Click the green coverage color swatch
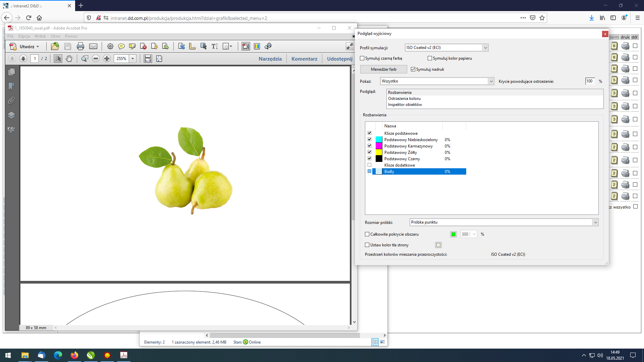The width and height of the screenshot is (644, 362). [x=453, y=234]
